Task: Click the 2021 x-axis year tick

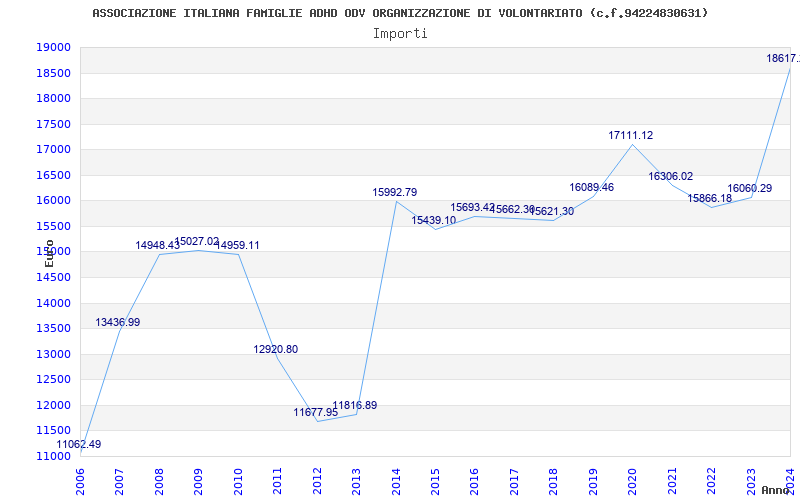Action: click(672, 481)
